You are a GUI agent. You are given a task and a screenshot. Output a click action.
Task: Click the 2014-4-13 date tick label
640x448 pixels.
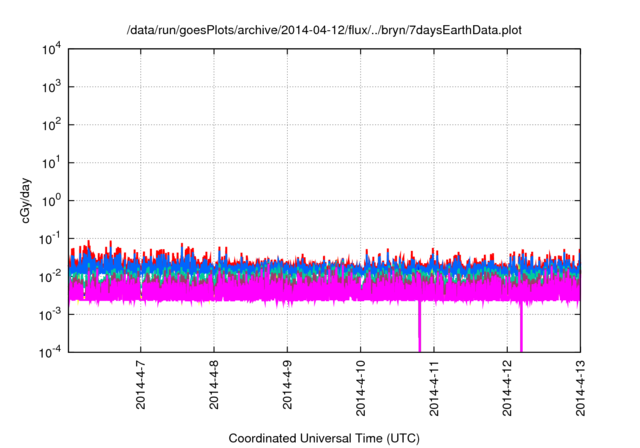[x=580, y=388]
